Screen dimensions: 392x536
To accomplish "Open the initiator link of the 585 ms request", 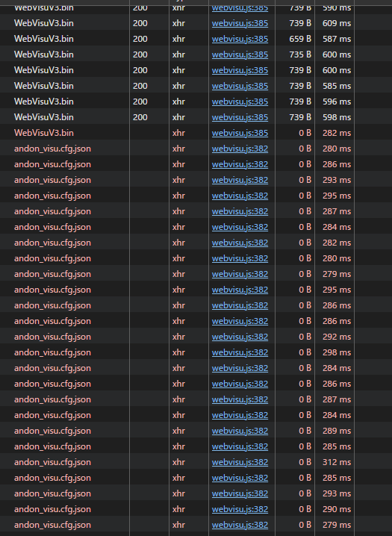I will (x=240, y=86).
